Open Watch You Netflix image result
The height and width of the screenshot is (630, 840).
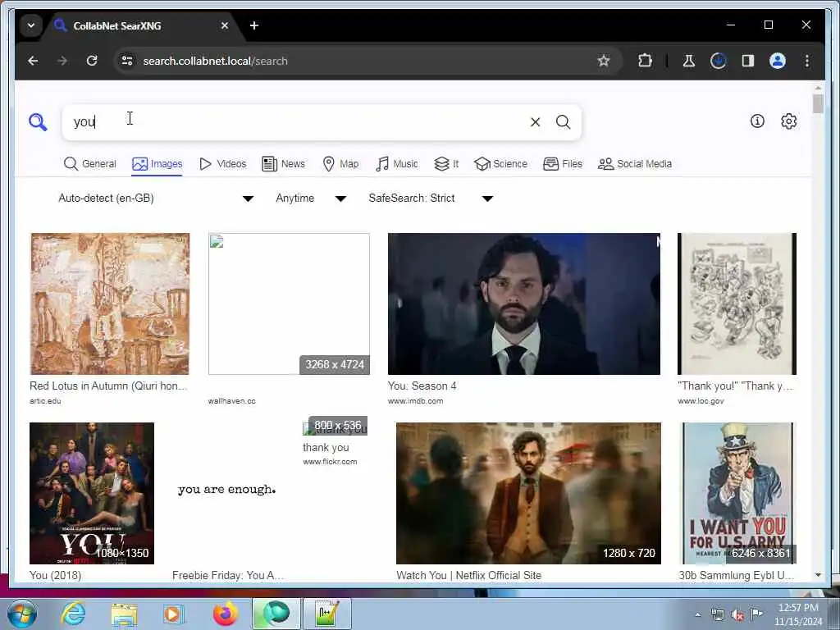point(529,493)
